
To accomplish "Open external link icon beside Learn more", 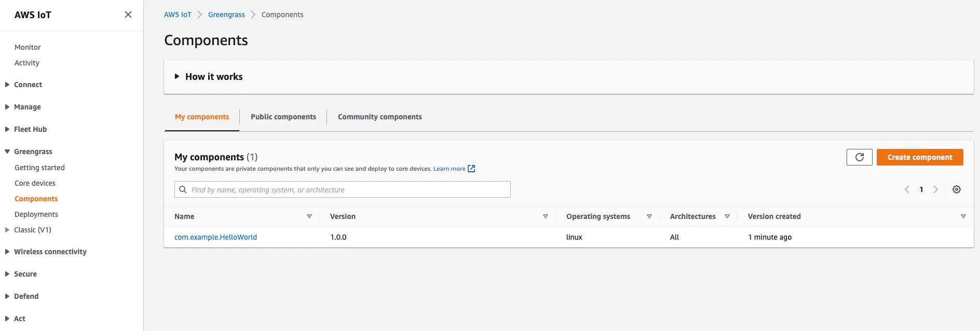I will point(471,169).
